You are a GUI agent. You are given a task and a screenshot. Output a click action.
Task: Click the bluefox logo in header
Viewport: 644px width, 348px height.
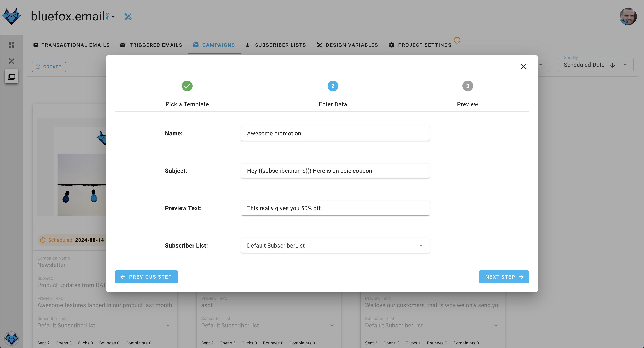coord(11,17)
